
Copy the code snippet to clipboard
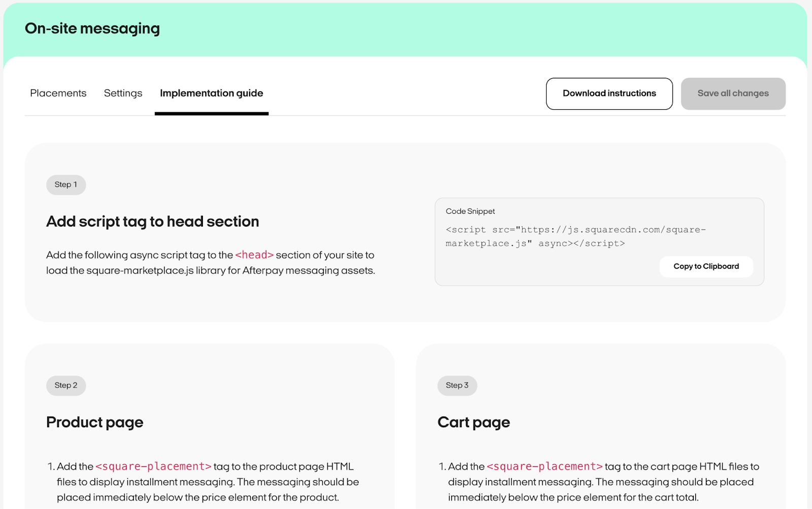pos(706,267)
